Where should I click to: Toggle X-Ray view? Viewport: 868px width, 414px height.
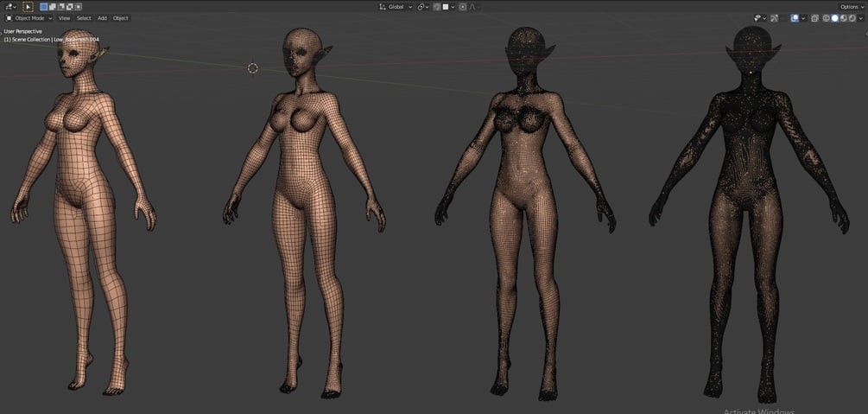[x=814, y=18]
